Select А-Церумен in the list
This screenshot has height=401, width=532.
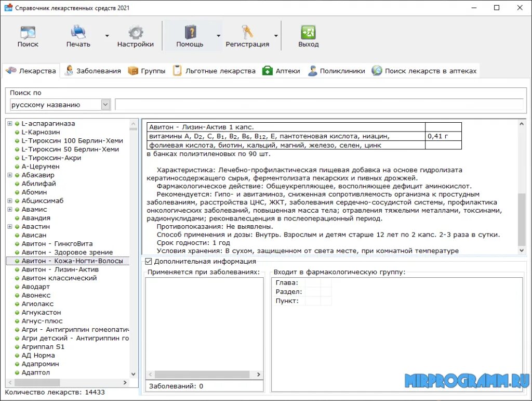pyautogui.click(x=41, y=166)
